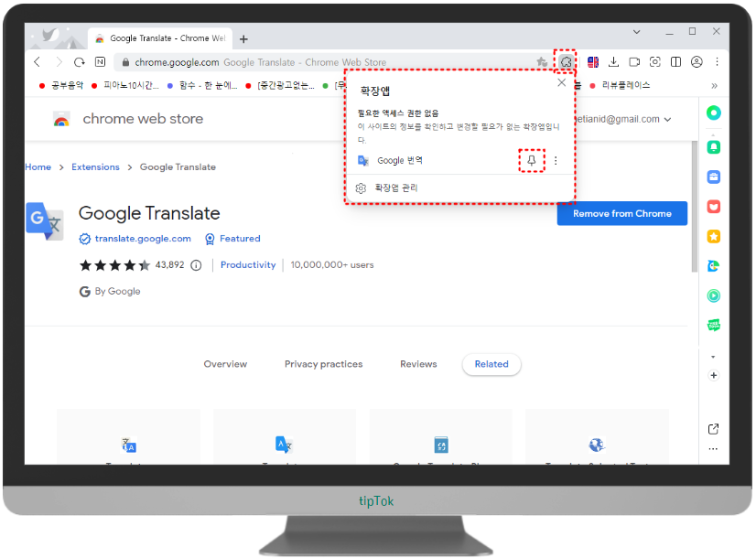Click the Featured badge
Image resolution: width=756 pixels, height=558 pixels.
[232, 239]
